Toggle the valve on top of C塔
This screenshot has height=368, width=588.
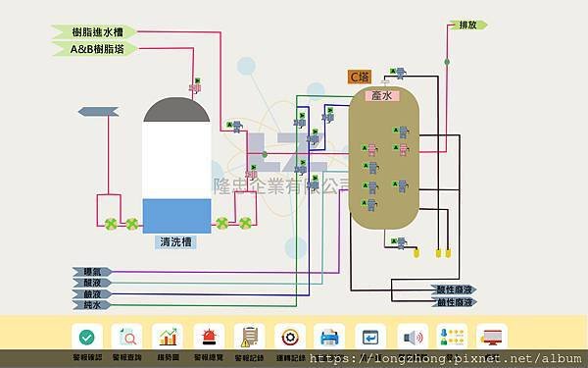399,73
